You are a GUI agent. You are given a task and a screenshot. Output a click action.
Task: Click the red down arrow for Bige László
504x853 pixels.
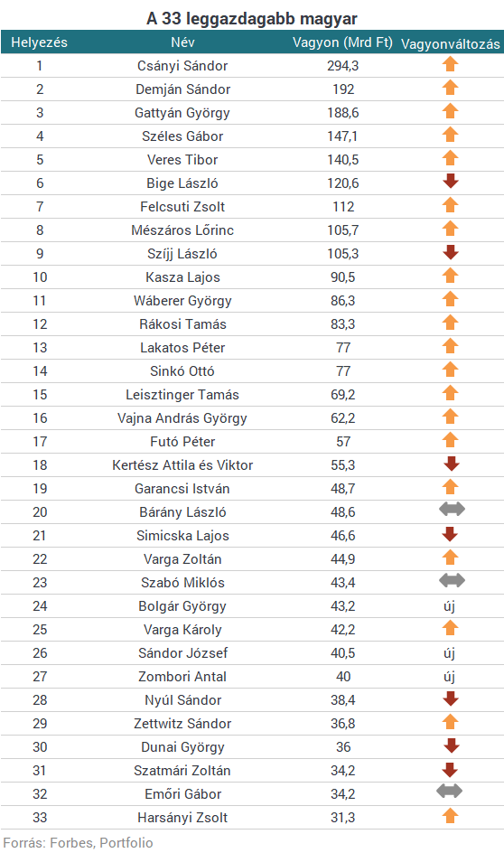450,181
